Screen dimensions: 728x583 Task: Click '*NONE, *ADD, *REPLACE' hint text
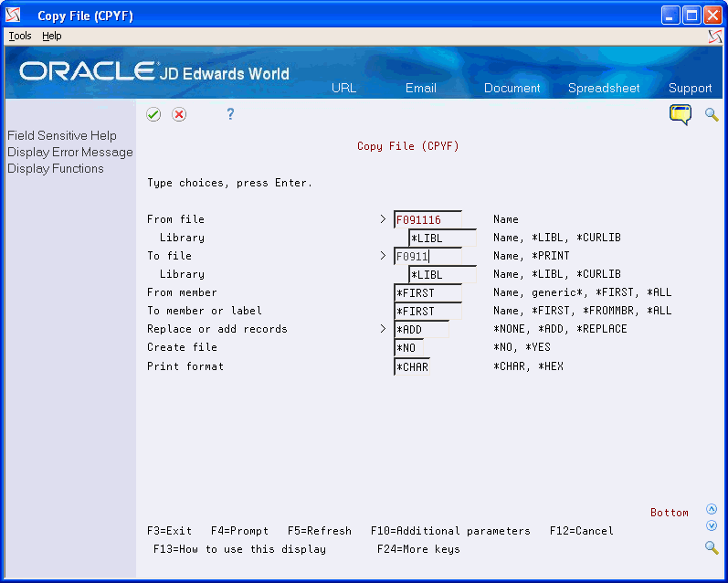(x=560, y=329)
